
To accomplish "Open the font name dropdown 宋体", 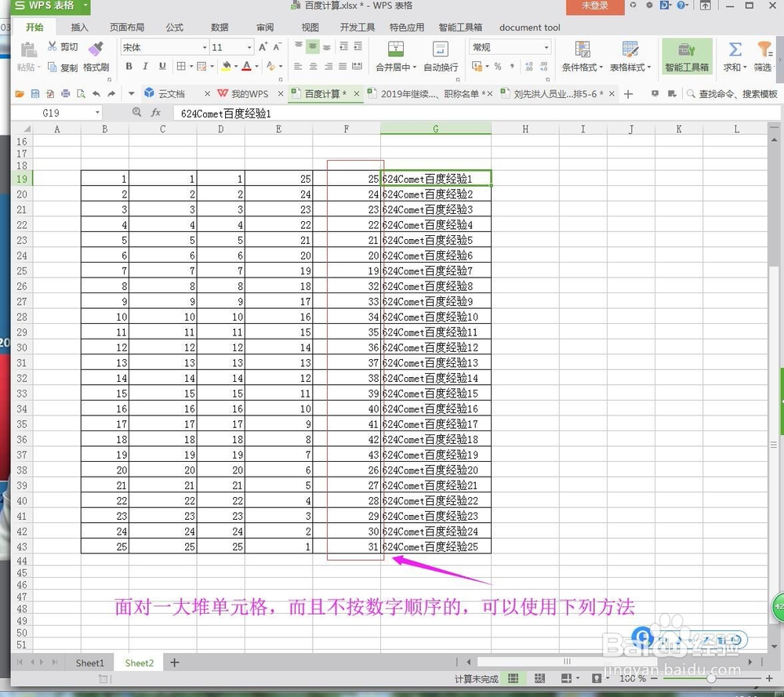I will [x=205, y=47].
